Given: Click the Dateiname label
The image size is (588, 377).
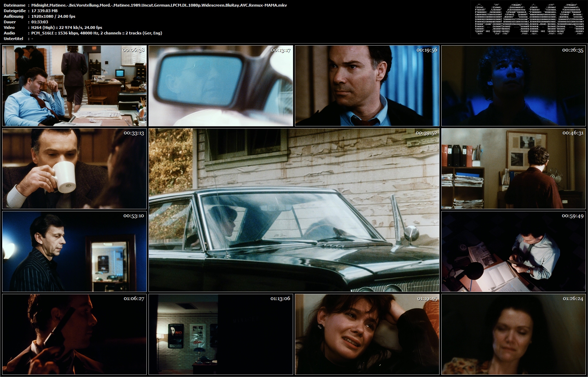Looking at the screenshot, I should pyautogui.click(x=15, y=5).
